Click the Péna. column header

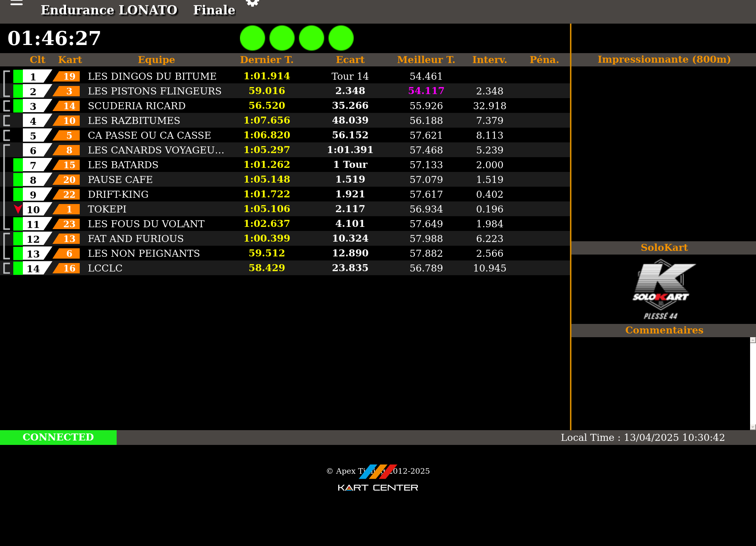544,60
